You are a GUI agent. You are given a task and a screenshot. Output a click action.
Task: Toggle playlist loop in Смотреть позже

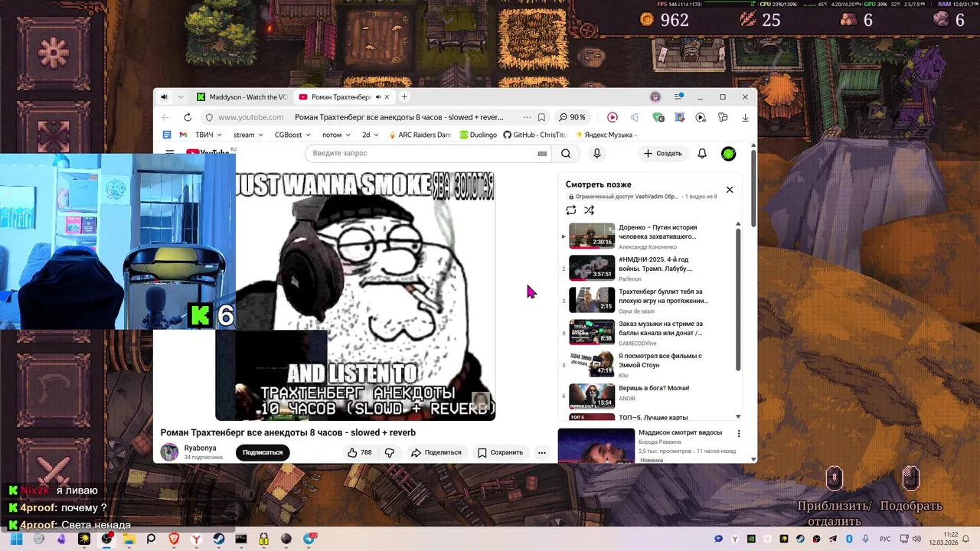571,210
